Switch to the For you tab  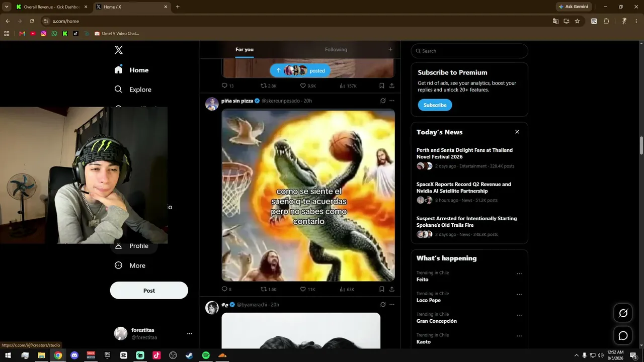pos(245,49)
